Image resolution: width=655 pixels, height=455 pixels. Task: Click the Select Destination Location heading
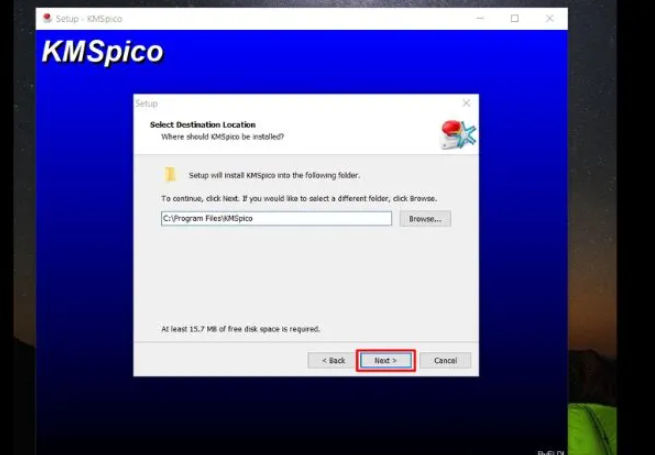(203, 125)
